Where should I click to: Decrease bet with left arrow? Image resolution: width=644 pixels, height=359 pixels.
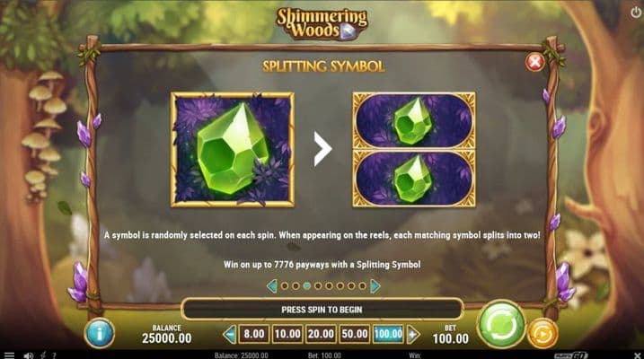[x=230, y=335]
